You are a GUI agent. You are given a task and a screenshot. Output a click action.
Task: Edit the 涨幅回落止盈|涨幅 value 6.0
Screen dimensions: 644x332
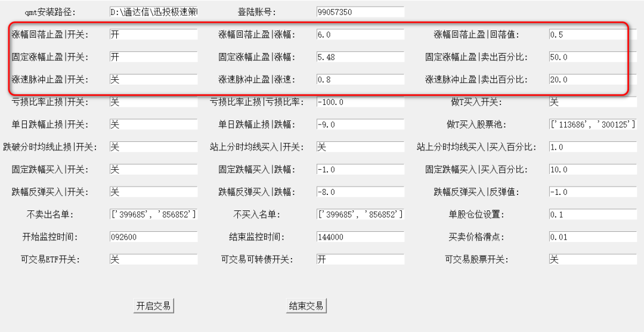(361, 35)
